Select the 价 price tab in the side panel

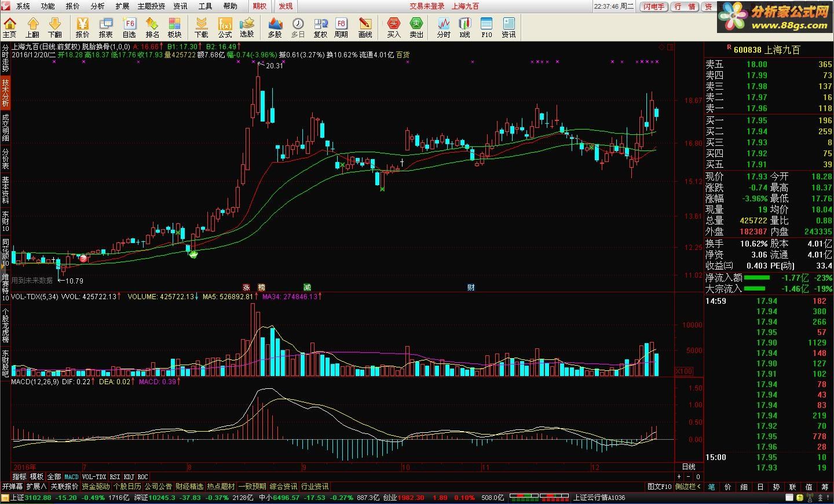pyautogui.click(x=728, y=487)
